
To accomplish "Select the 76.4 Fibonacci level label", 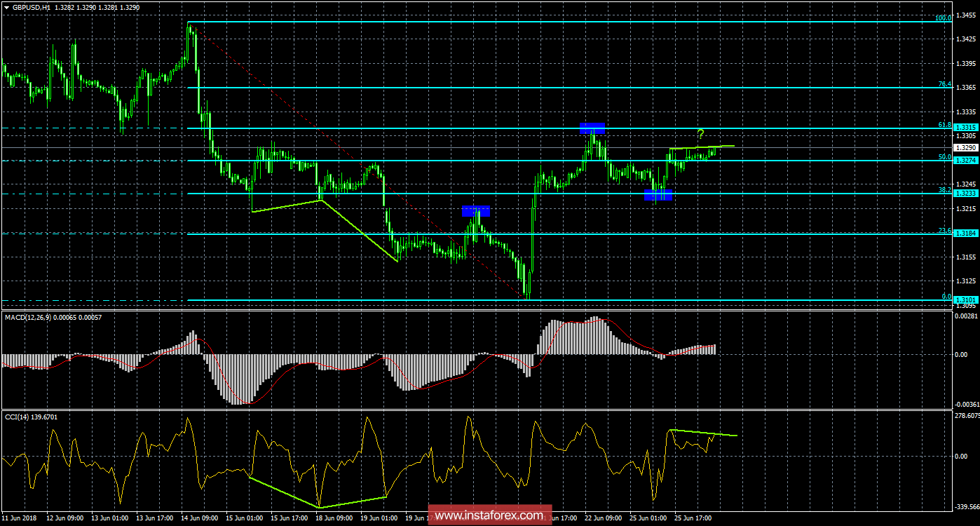I will point(945,84).
